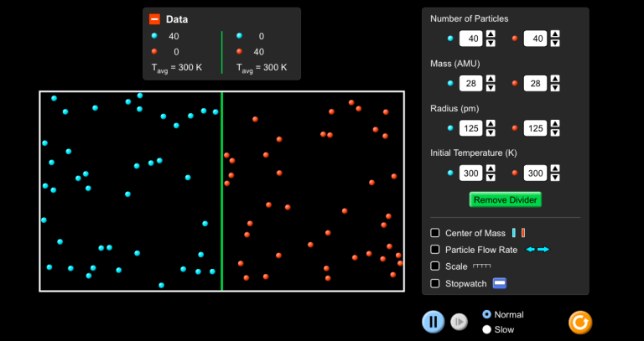
Task: Click the Data panel title
Action: click(x=177, y=19)
